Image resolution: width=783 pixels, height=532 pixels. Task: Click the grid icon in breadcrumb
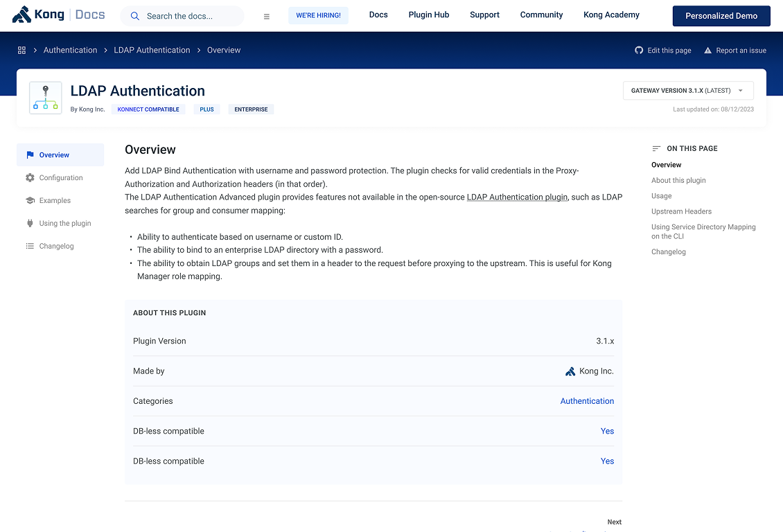21,51
